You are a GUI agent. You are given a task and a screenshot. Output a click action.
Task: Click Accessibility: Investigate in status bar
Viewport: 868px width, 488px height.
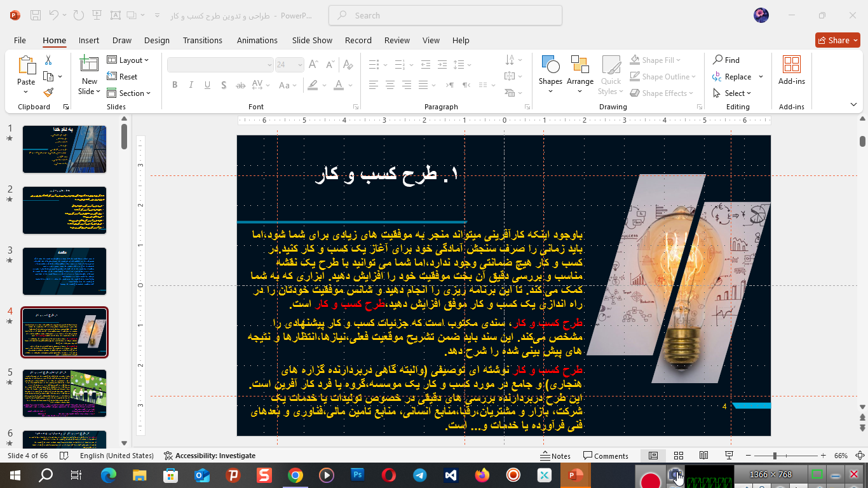pyautogui.click(x=210, y=456)
